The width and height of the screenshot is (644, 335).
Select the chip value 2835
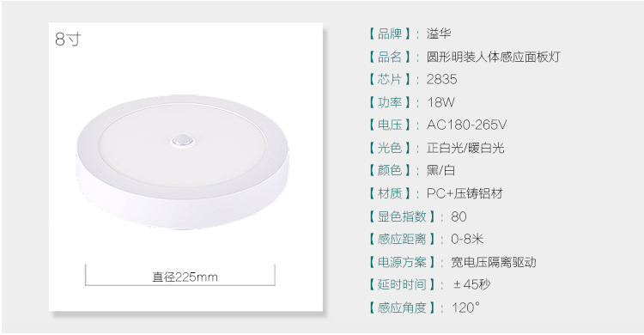coord(441,79)
